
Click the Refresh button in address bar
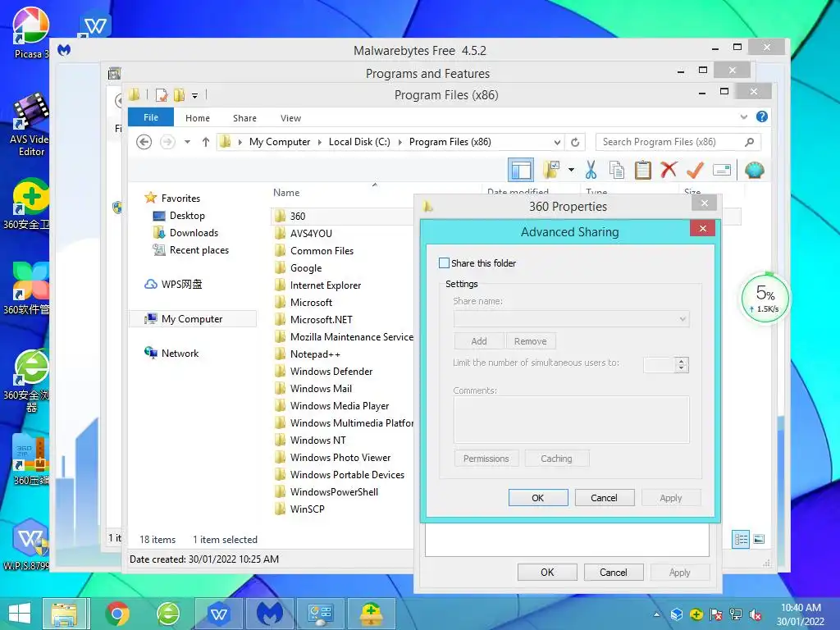point(575,142)
